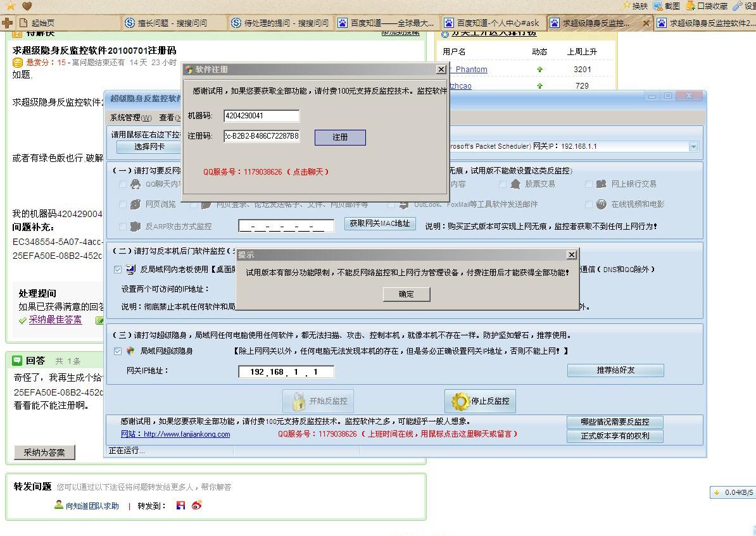Click 确定 in the 提示 dialog
Screen dimensions: 756x536
[x=406, y=294]
